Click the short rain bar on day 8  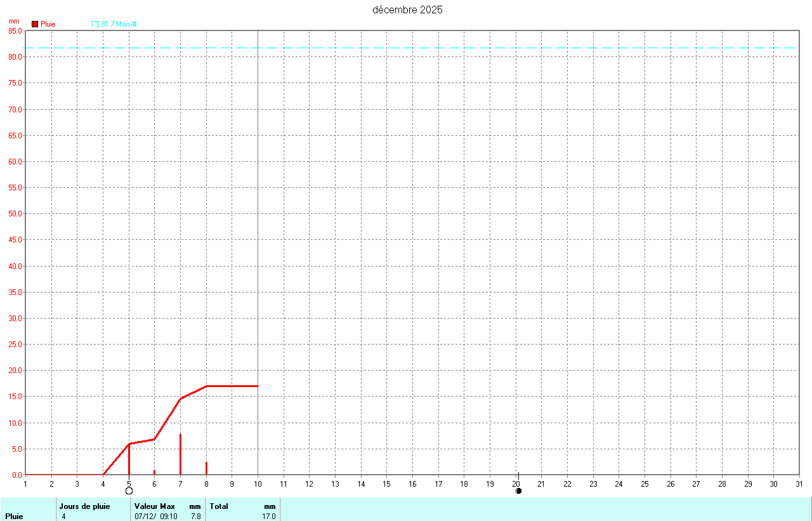pyautogui.click(x=206, y=468)
